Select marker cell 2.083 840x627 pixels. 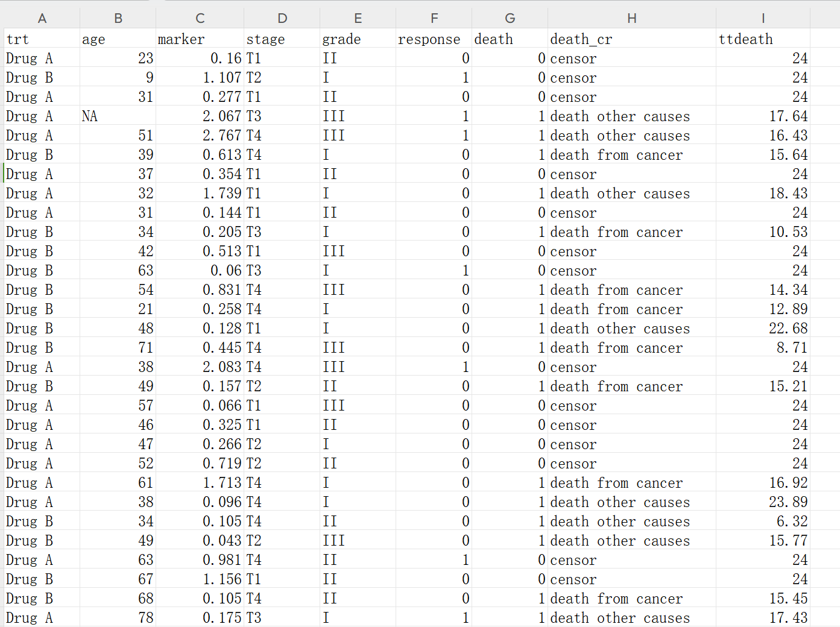(200, 367)
